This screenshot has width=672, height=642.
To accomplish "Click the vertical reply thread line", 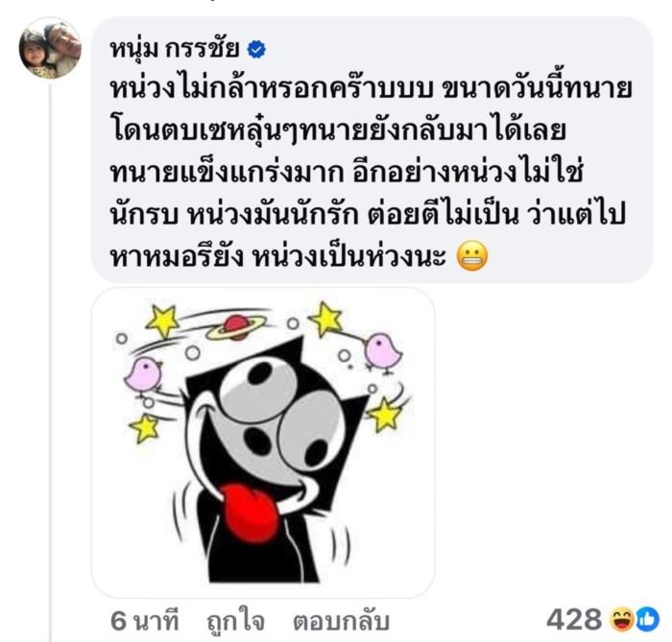I will pyautogui.click(x=50, y=362).
